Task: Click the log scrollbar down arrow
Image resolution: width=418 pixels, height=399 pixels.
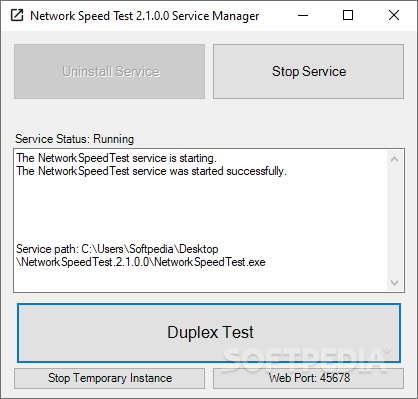Action: [x=395, y=283]
